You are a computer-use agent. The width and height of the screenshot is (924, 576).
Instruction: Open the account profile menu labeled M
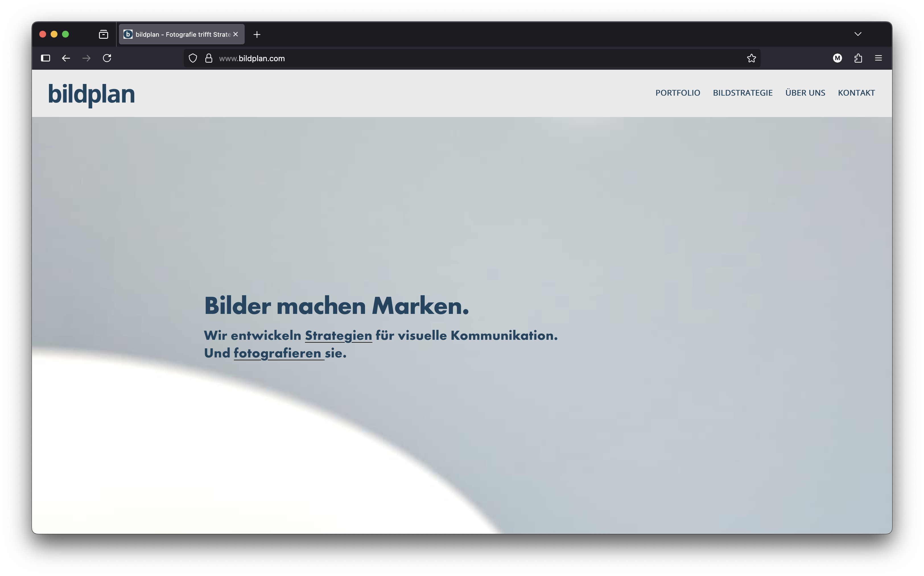837,58
